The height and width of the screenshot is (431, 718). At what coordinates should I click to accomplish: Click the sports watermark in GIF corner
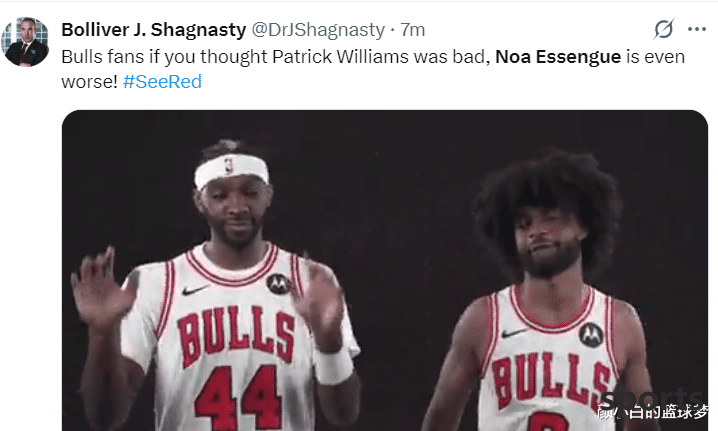pos(651,398)
